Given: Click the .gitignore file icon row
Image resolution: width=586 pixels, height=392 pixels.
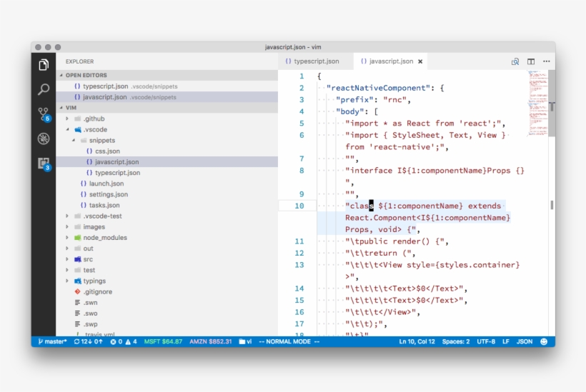Looking at the screenshot, I should [x=167, y=292].
